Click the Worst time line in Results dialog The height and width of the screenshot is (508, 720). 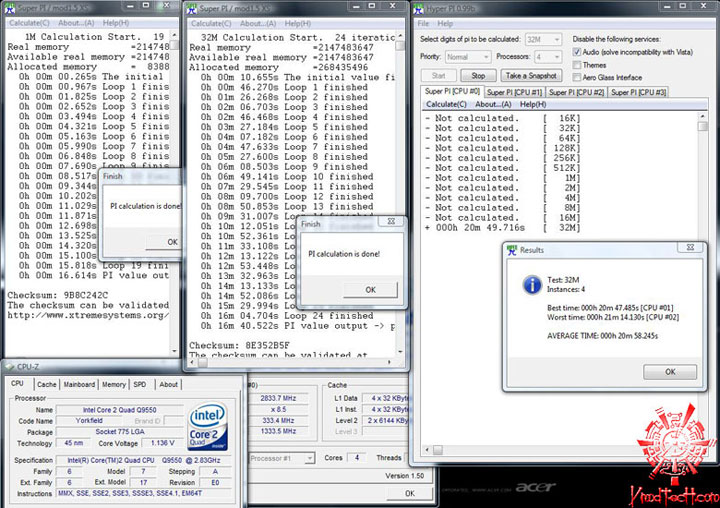(x=613, y=317)
